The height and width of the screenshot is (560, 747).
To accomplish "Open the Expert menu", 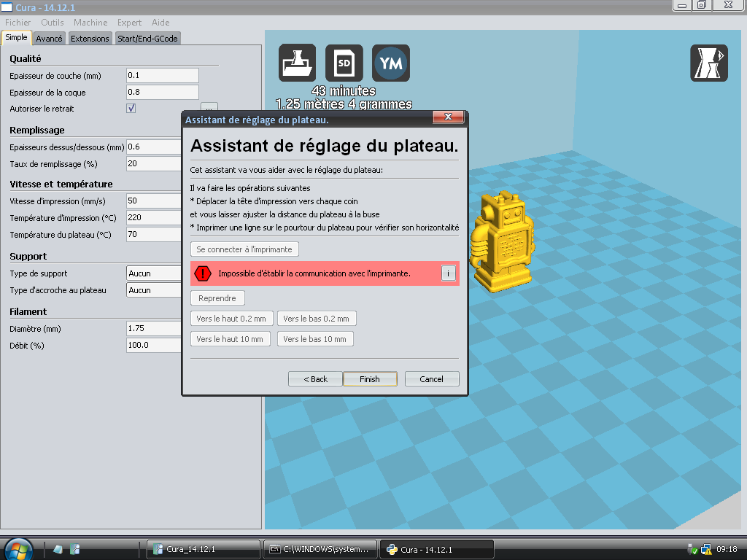I will tap(130, 23).
